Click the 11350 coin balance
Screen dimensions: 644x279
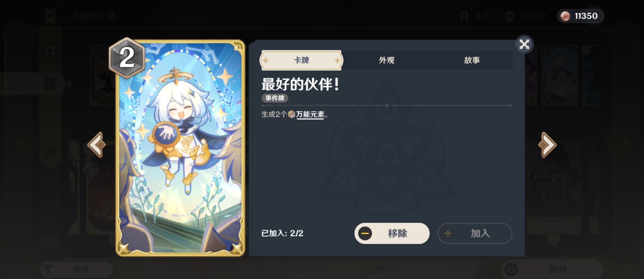586,16
